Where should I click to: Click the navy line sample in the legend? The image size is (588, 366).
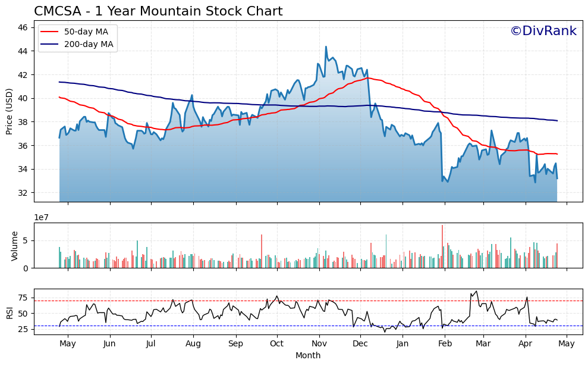coord(50,44)
